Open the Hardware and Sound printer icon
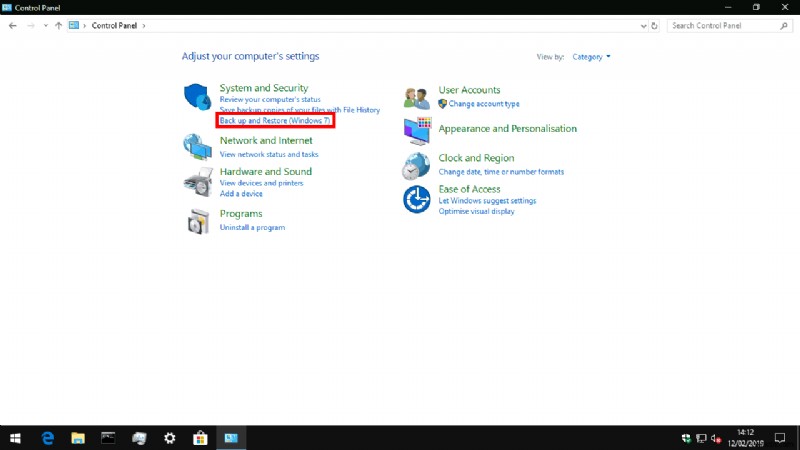Image resolution: width=800 pixels, height=450 pixels. pos(198,182)
